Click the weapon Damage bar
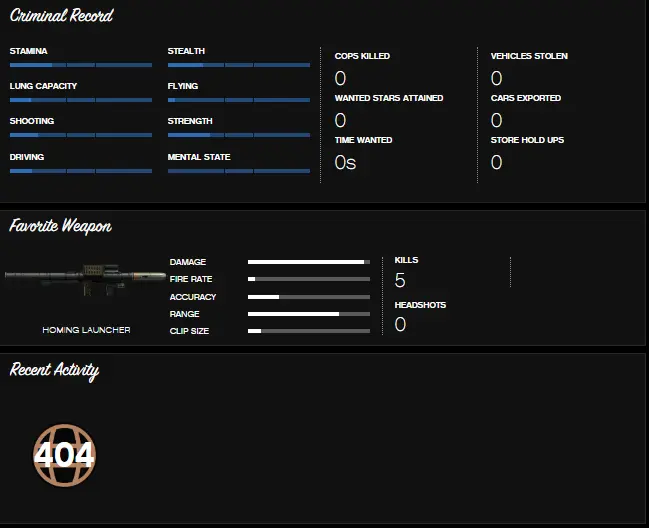 (309, 262)
